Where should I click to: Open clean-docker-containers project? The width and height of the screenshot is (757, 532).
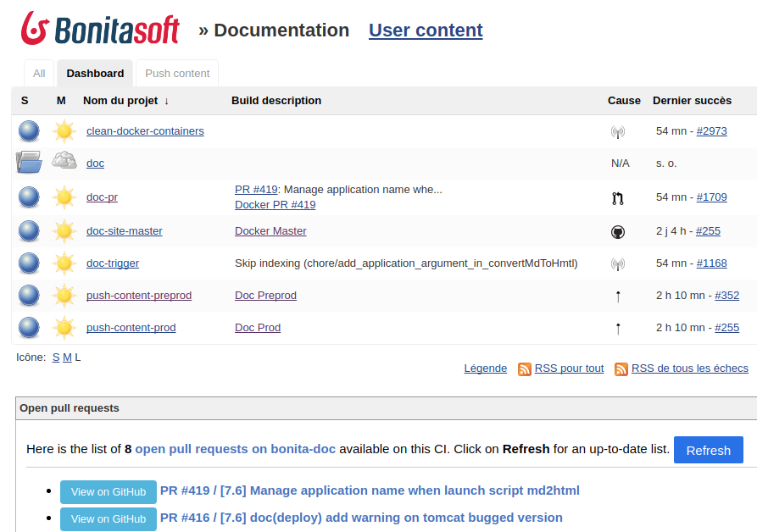click(x=145, y=130)
